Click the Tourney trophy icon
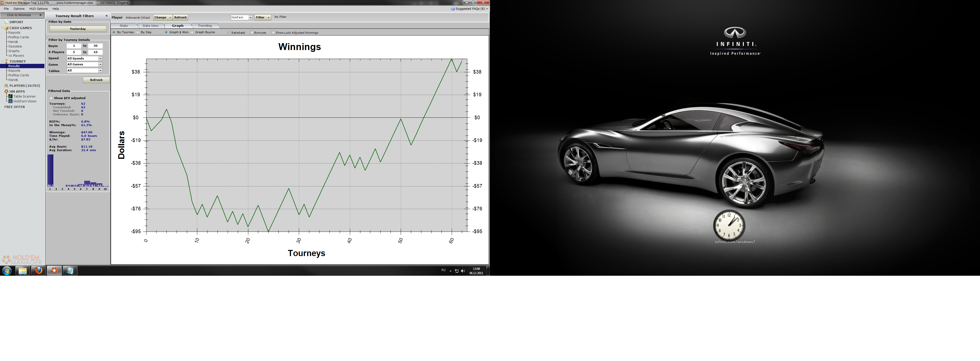 point(6,61)
